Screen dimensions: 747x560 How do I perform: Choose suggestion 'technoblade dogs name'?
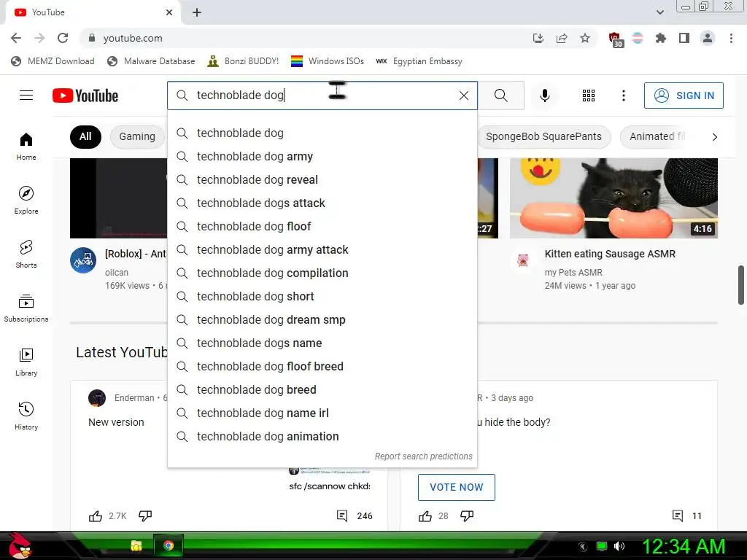[x=322, y=343]
